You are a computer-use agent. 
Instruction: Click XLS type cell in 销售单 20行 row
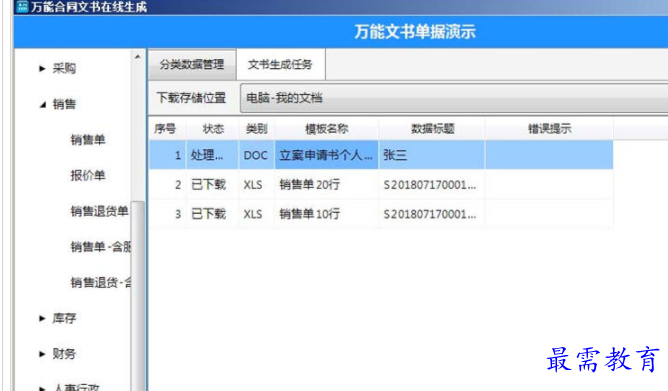pos(256,185)
